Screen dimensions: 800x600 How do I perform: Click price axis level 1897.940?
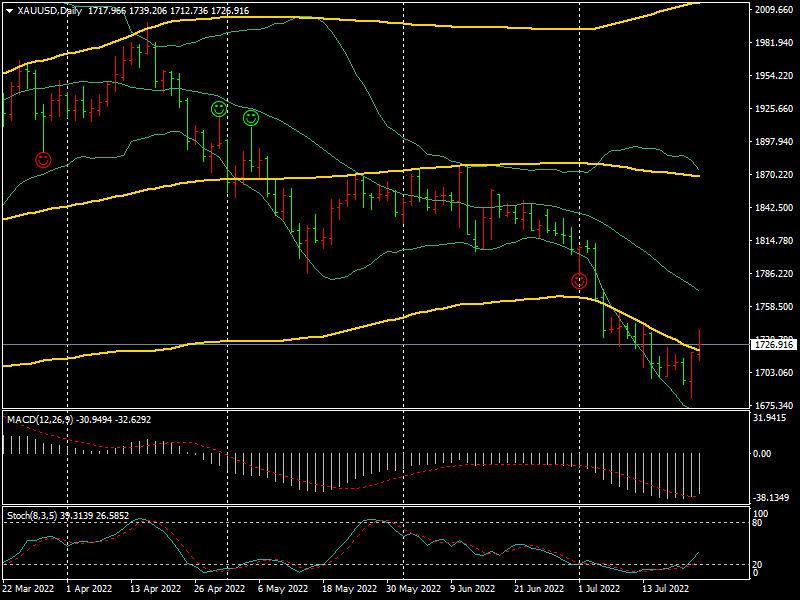774,141
